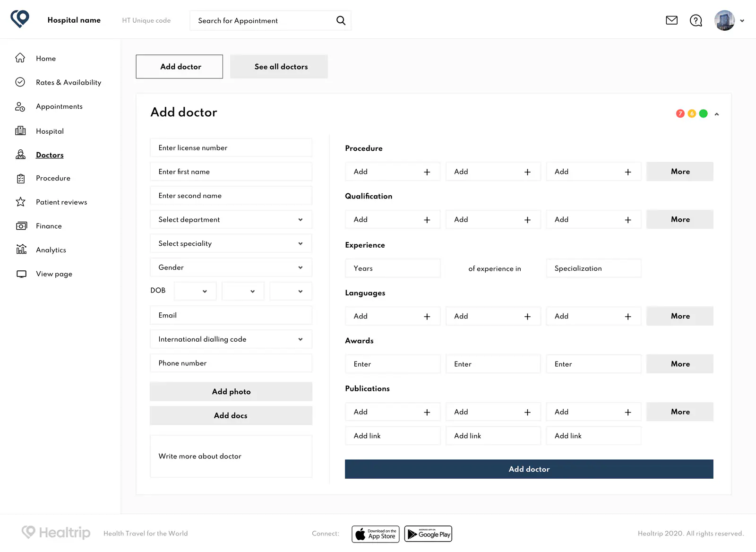Open the first DOB dropdown
This screenshot has width=756, height=552.
195,291
